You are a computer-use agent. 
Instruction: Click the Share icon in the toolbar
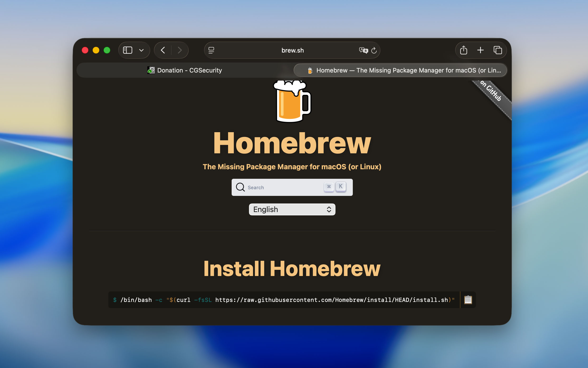click(x=463, y=50)
